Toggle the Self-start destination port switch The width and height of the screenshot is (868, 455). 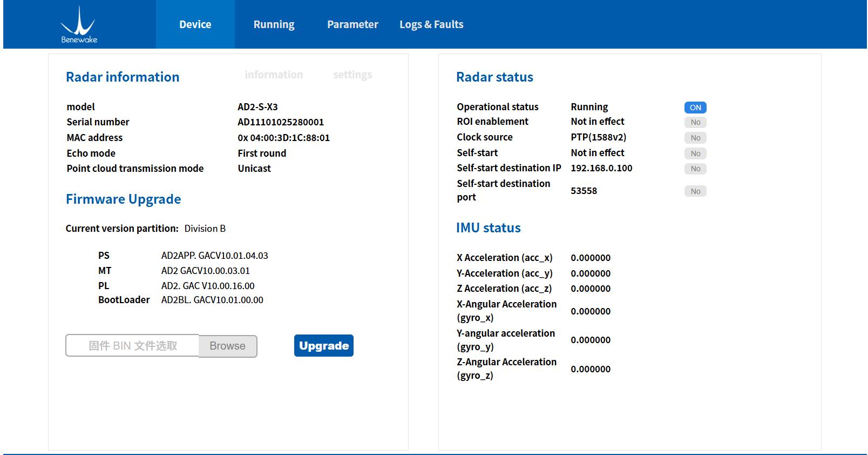695,191
